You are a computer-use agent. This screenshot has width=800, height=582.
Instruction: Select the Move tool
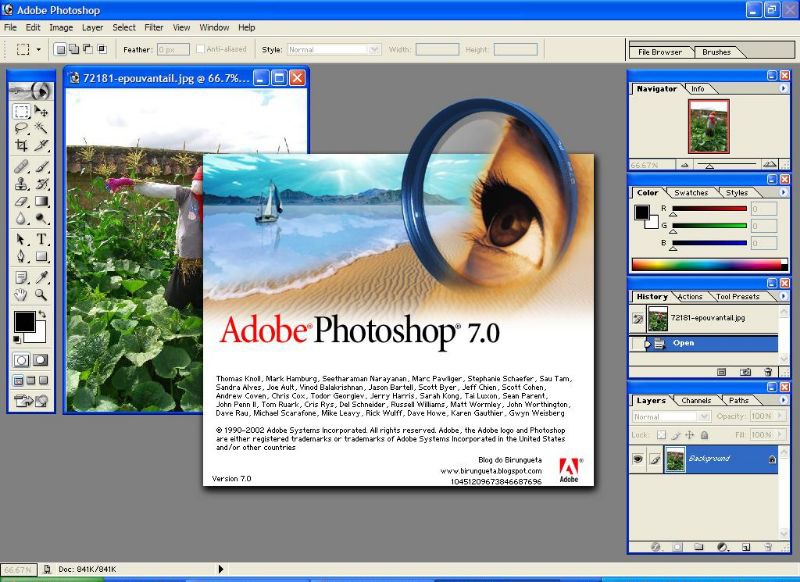click(41, 111)
